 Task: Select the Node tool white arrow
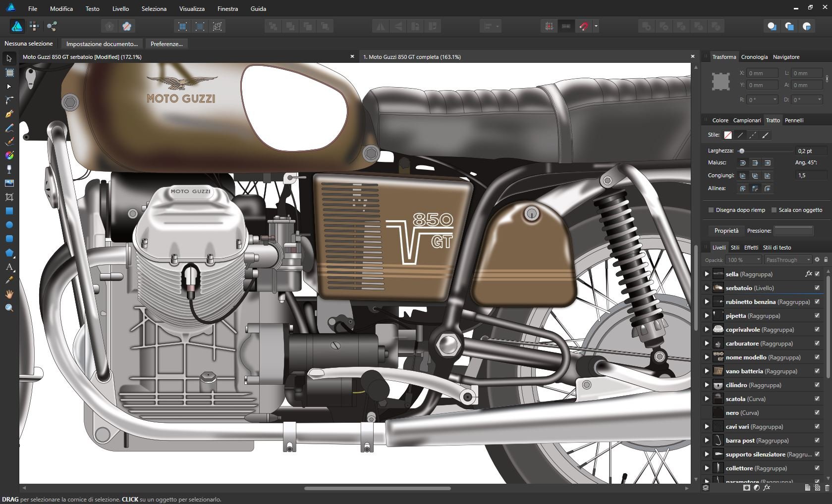[9, 87]
